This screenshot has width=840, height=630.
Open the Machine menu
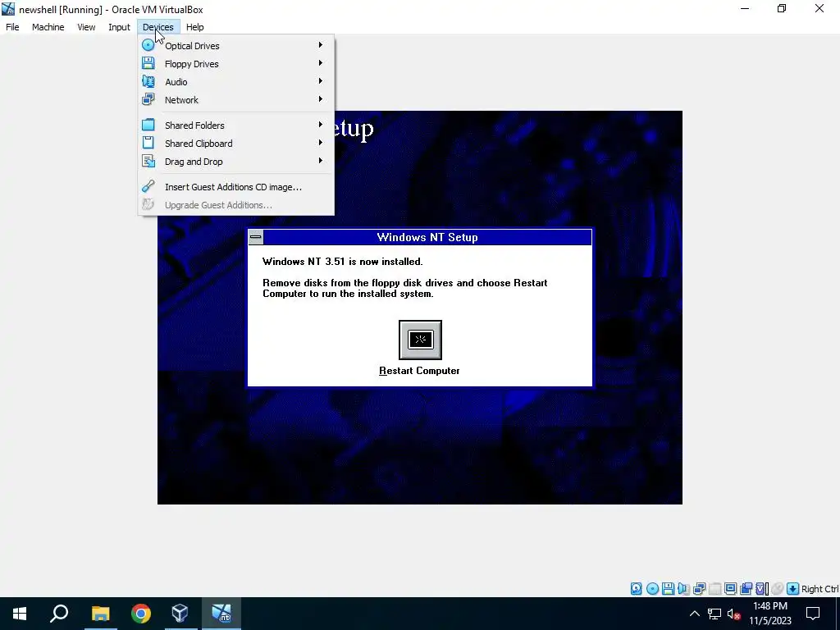coord(48,27)
